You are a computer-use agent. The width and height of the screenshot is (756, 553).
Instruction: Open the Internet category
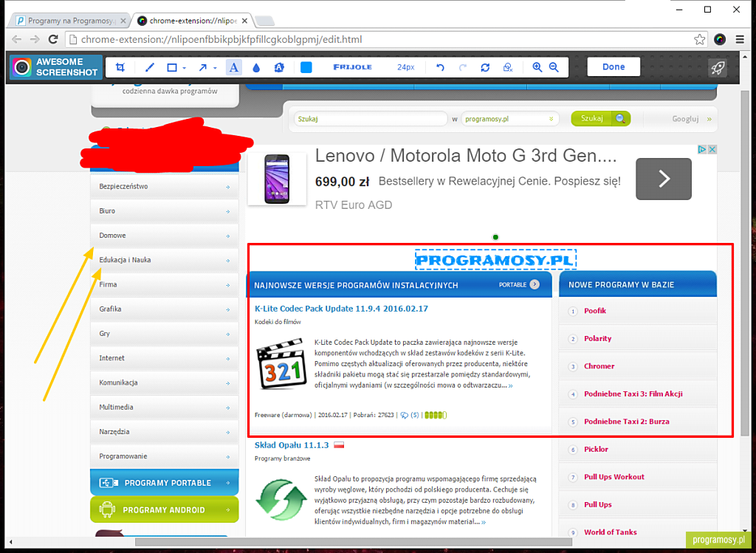coord(165,358)
